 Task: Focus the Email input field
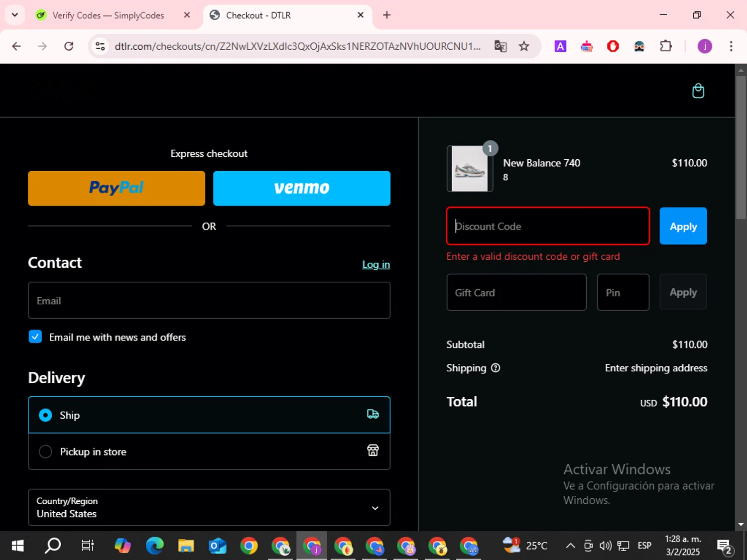coord(209,301)
